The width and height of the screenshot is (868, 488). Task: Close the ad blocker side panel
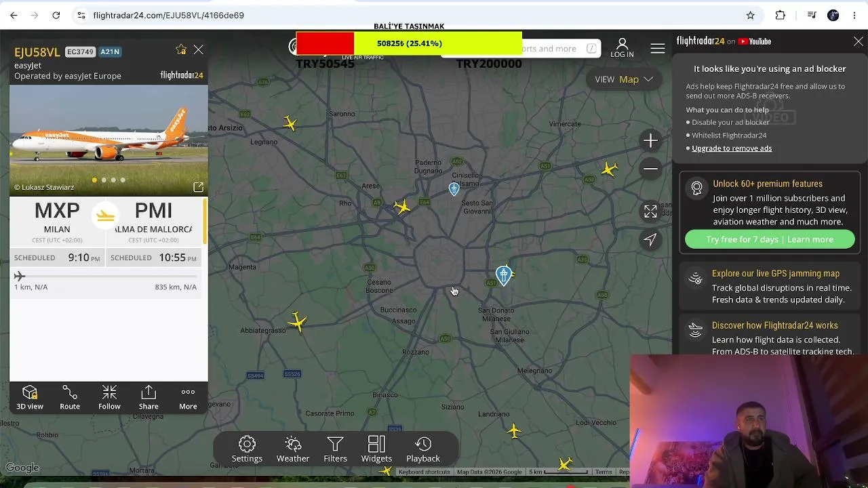click(x=859, y=41)
